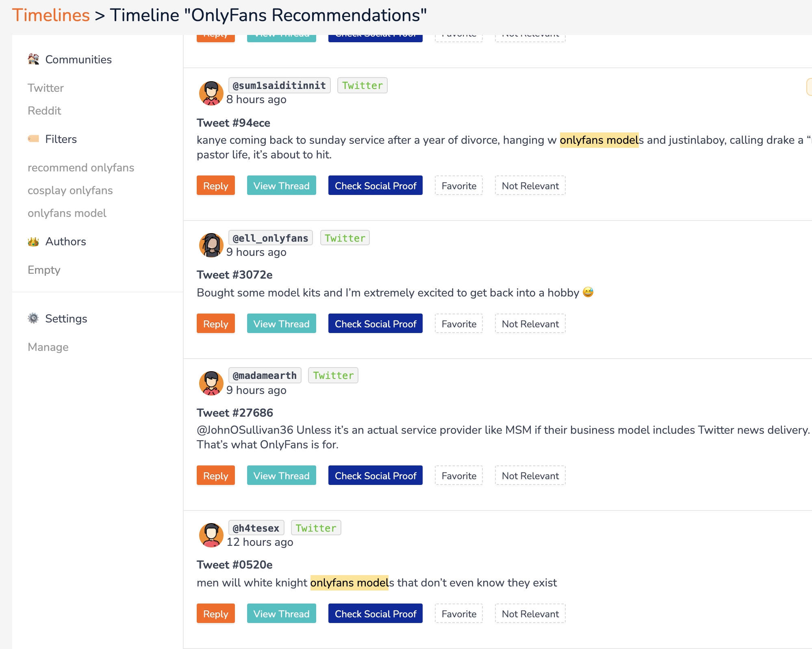The width and height of the screenshot is (812, 649).
Task: Toggle Favorite on tweet #94ece
Action: click(x=459, y=186)
